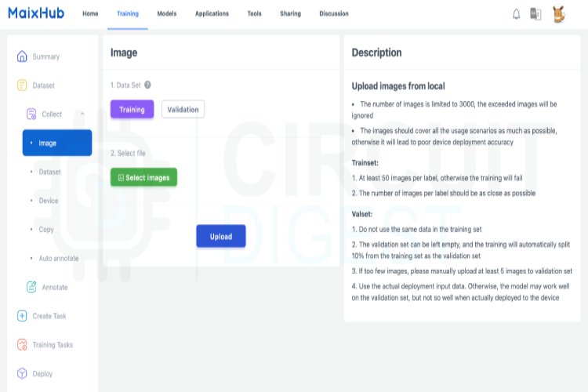Select the Training data set option
This screenshot has width=588, height=392.
132,109
